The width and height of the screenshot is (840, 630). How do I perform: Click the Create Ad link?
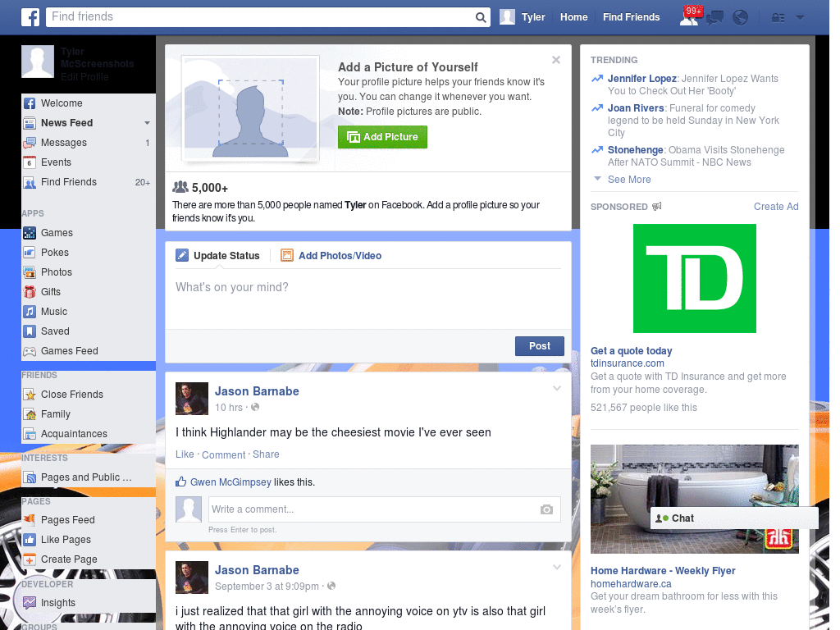[776, 207]
